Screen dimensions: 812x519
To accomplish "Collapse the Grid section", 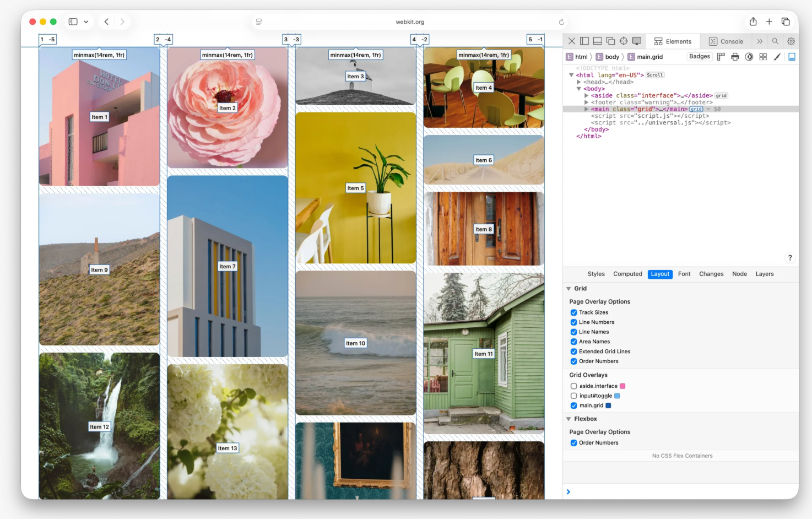I will (569, 289).
